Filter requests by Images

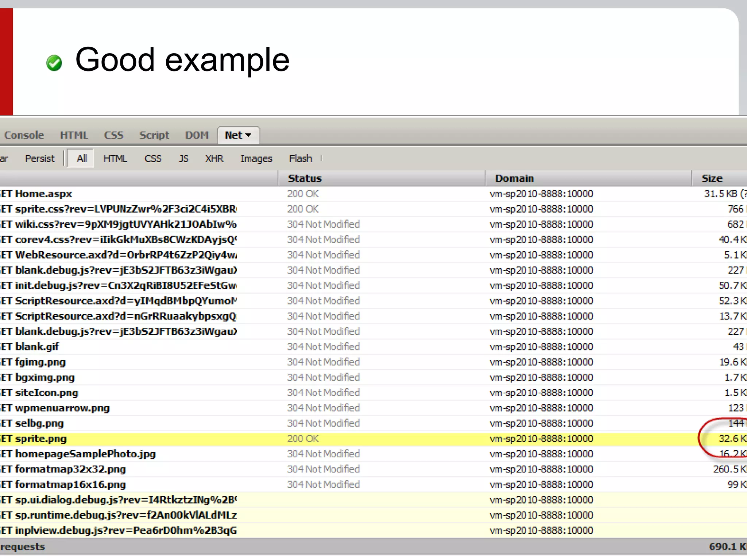point(256,159)
